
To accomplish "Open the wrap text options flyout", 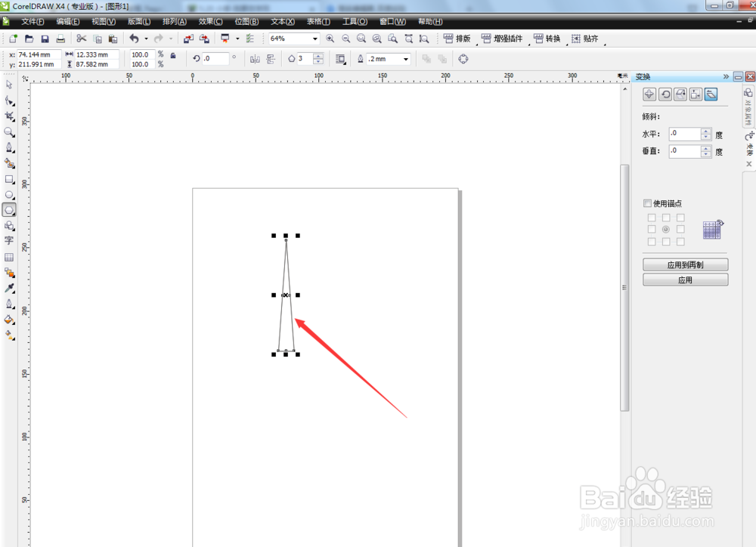I will 340,59.
